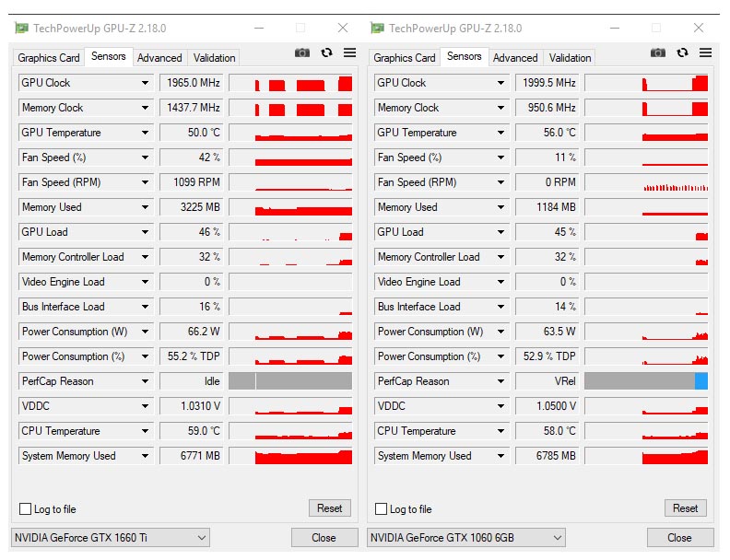
Task: Enable Log to file in GTX 1060 window
Action: [381, 508]
